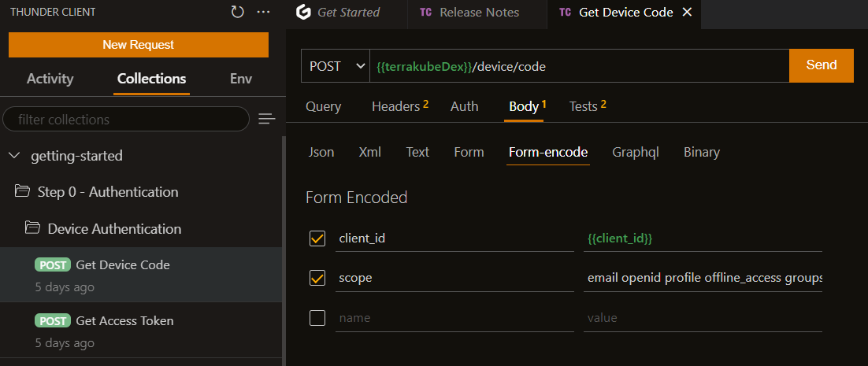
Task: Open the three-dots more actions menu
Action: tap(264, 12)
